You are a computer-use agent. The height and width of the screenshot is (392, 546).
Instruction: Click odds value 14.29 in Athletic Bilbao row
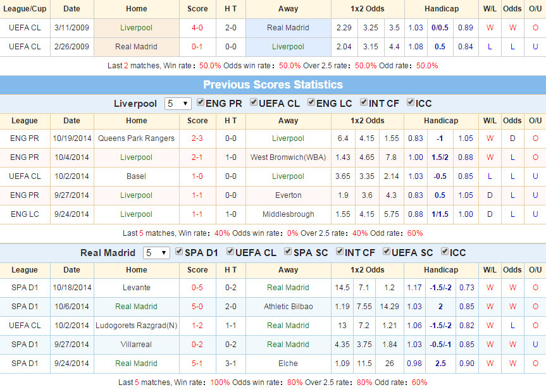[389, 307]
